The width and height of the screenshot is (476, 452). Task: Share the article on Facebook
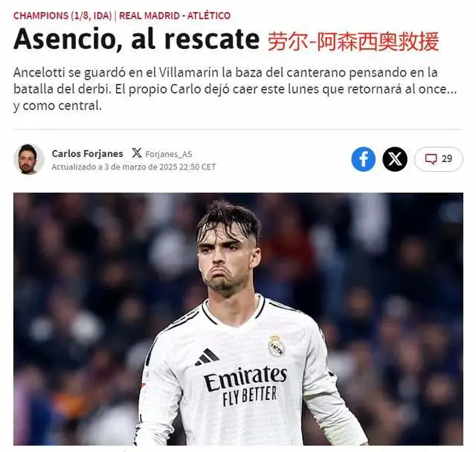(364, 159)
